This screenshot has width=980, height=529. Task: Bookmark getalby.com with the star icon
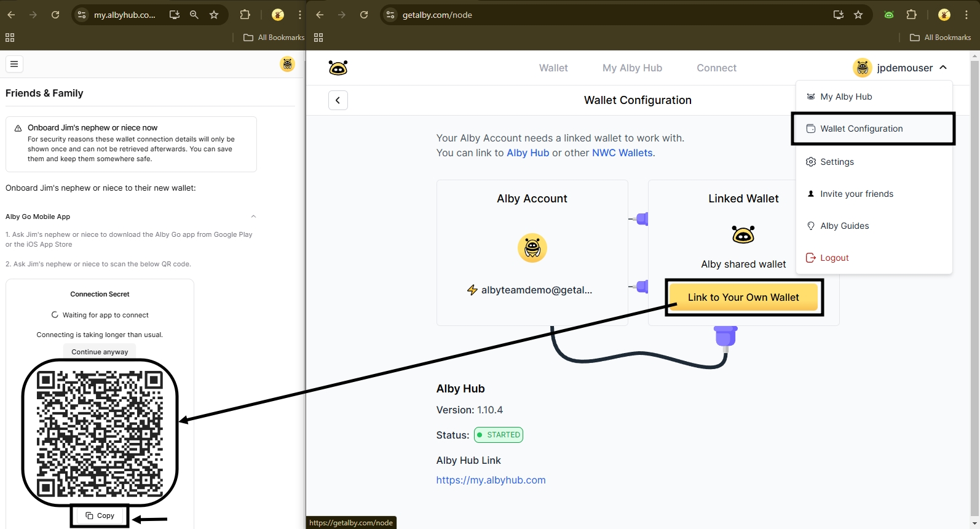858,15
